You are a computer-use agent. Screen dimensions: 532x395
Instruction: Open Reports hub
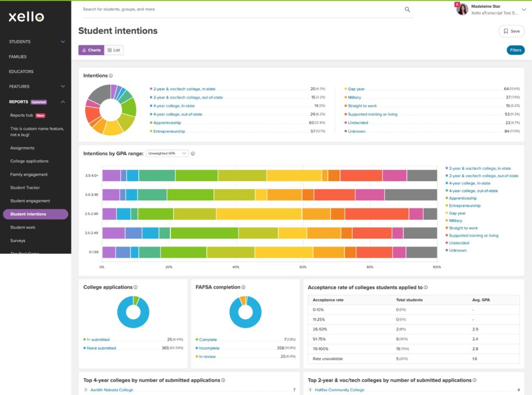[x=22, y=115]
